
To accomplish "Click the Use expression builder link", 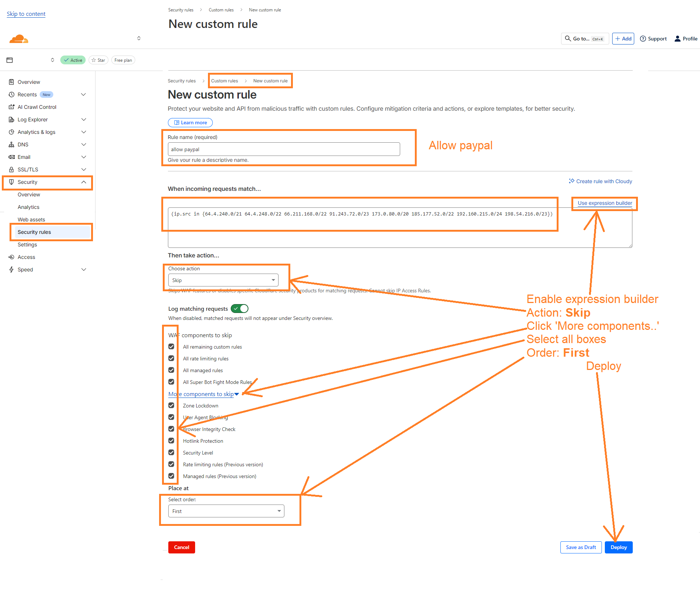I will pyautogui.click(x=604, y=203).
